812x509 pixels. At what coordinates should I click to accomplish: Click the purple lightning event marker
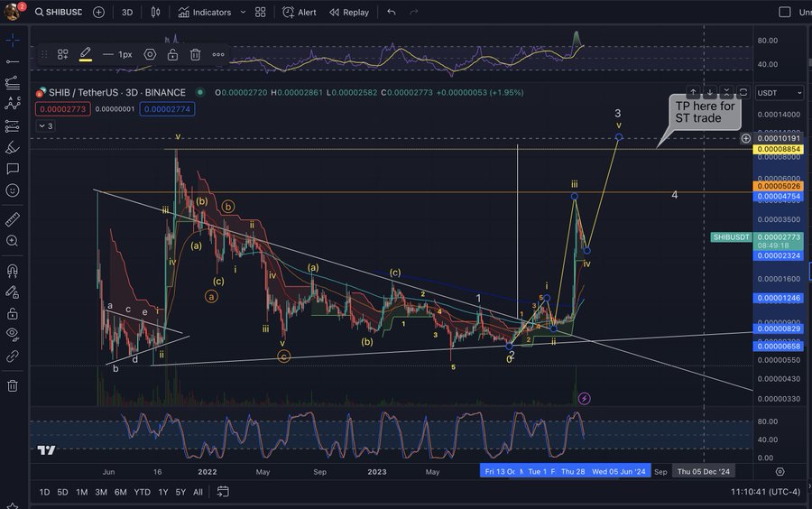584,398
